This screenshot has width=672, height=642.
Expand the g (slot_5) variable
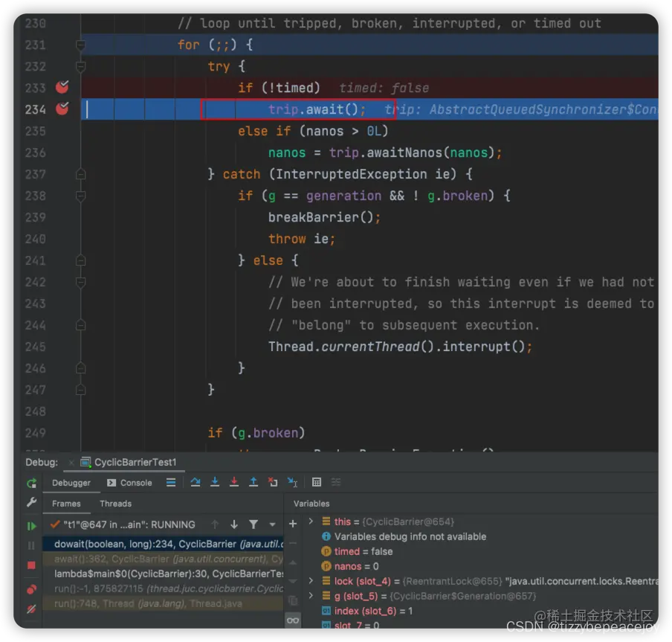(x=311, y=596)
